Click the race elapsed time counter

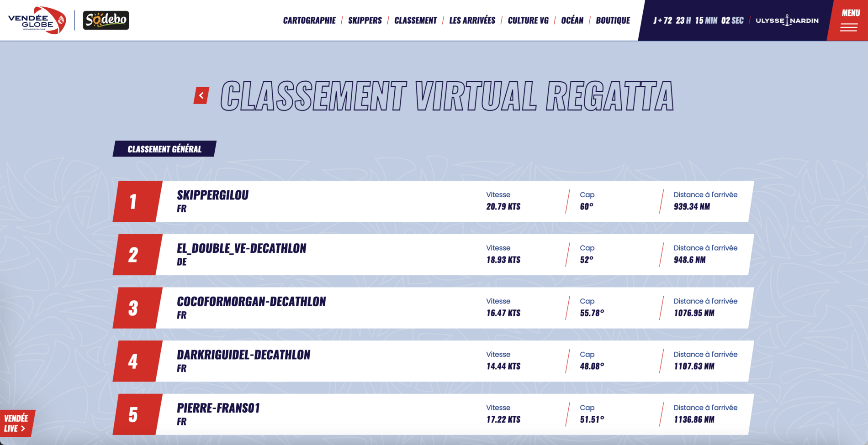[698, 21]
